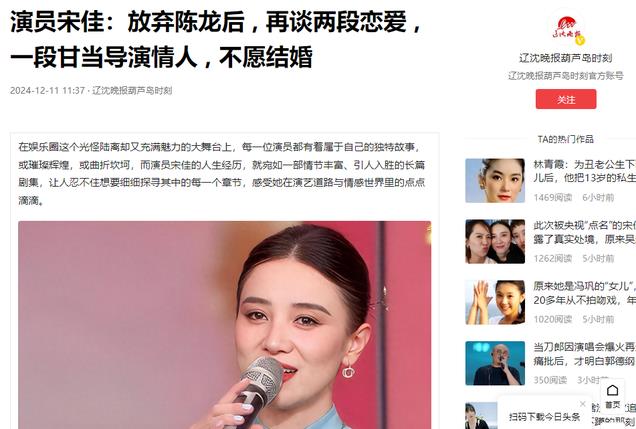Click the singer photo in the article
The image size is (636, 429).
tap(225, 325)
